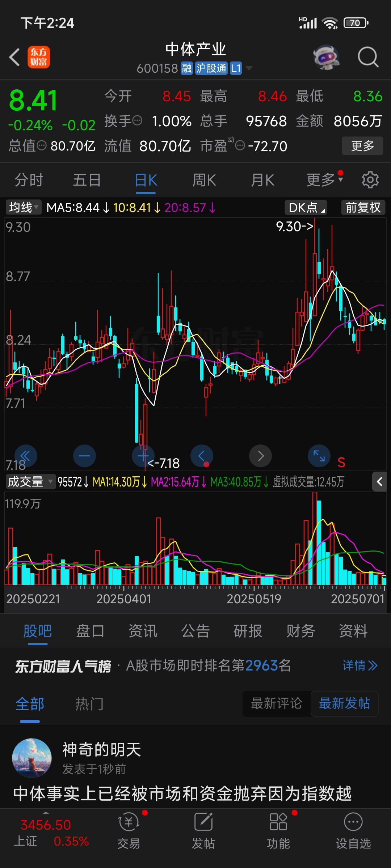Open 均线 indicator dropdown
The height and width of the screenshot is (868, 391).
coord(24,208)
